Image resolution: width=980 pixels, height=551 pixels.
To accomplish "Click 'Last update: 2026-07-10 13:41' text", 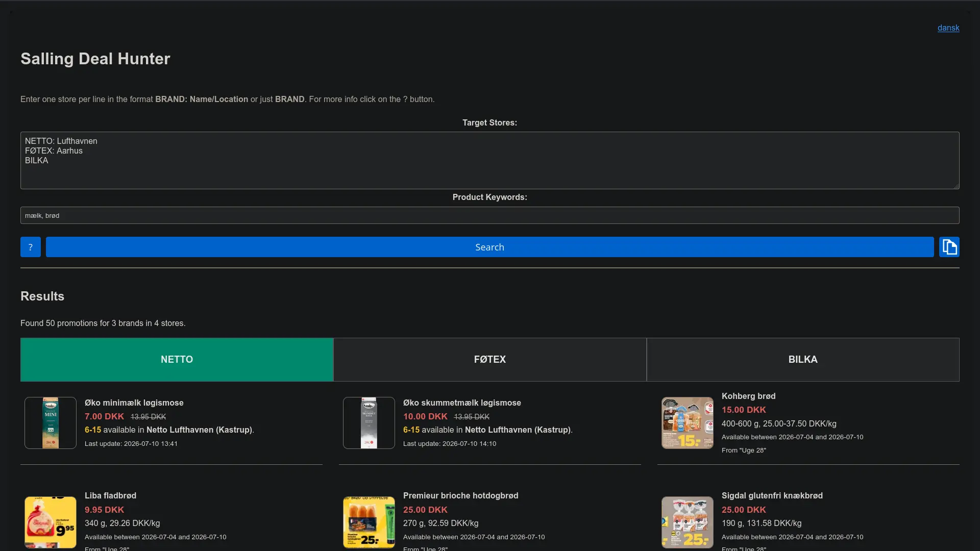I will click(x=131, y=444).
